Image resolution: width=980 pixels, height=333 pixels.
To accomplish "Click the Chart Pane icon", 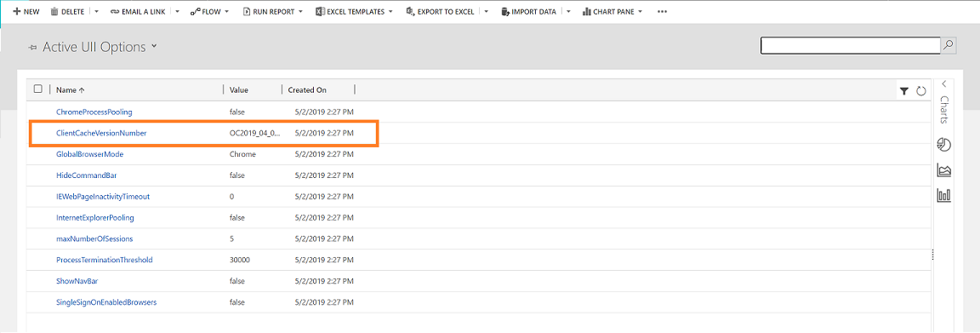I will coord(586,12).
